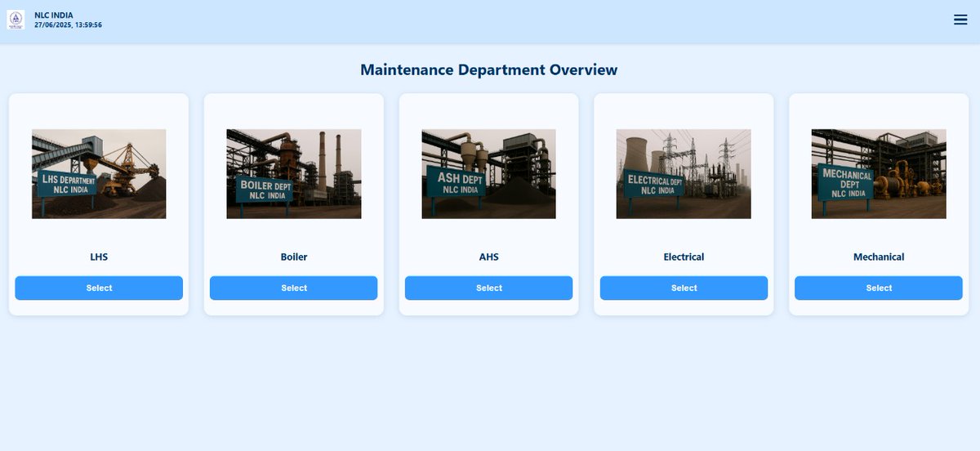The width and height of the screenshot is (980, 451).
Task: Click the Mechanical card title
Action: pos(879,257)
